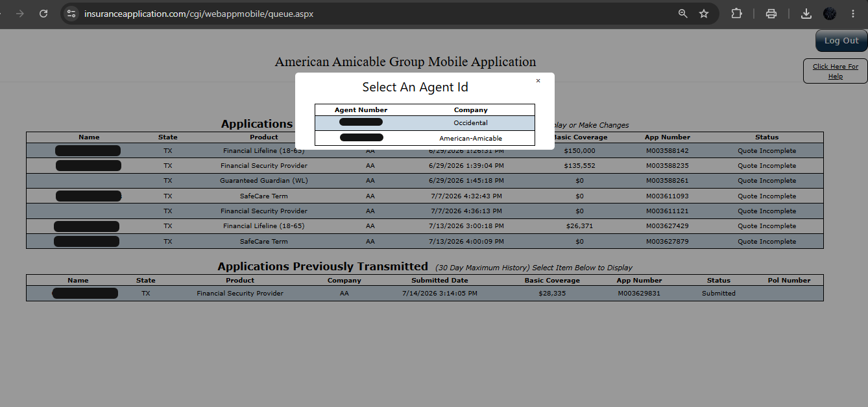This screenshot has width=868, height=407.
Task: Open site information icon in address bar
Action: click(71, 14)
